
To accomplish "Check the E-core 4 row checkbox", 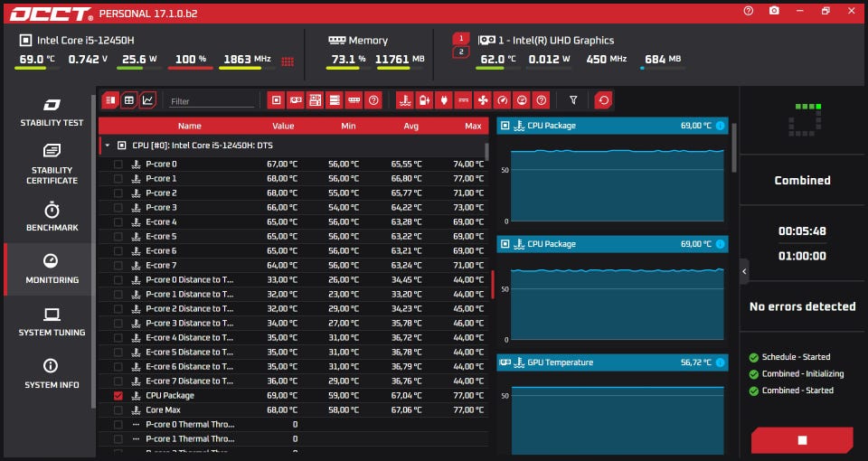I will (118, 222).
